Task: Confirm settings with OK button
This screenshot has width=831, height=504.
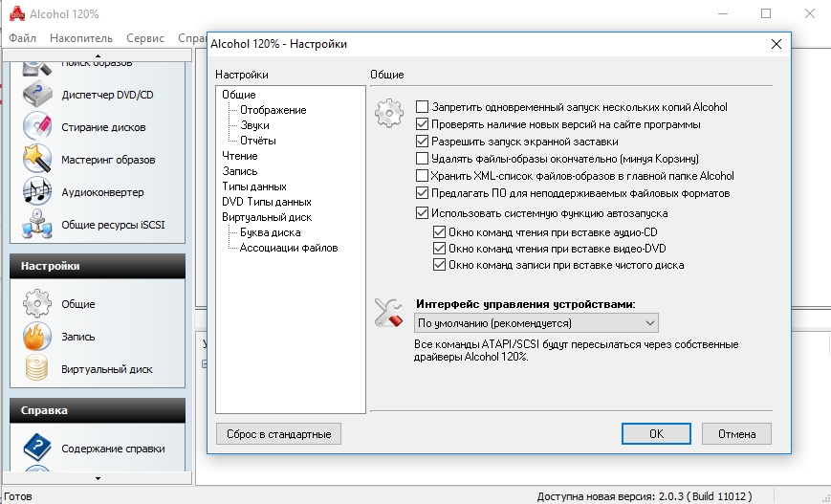Action: 656,434
